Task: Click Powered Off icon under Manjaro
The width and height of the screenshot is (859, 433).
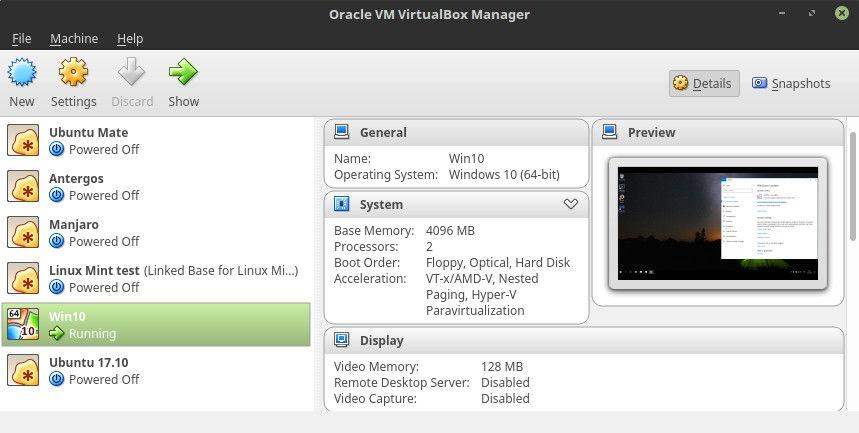Action: (56, 241)
